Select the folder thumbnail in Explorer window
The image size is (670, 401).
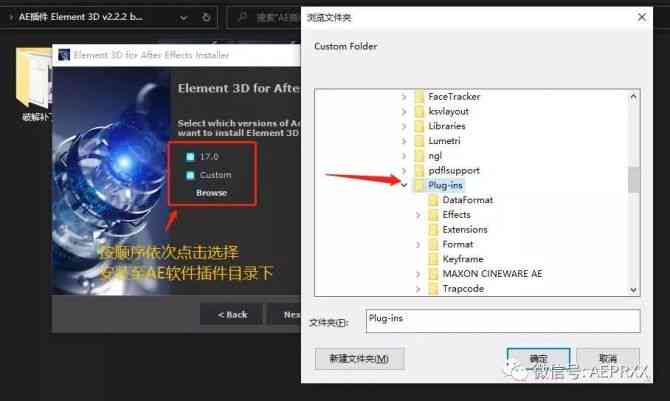(x=34, y=77)
